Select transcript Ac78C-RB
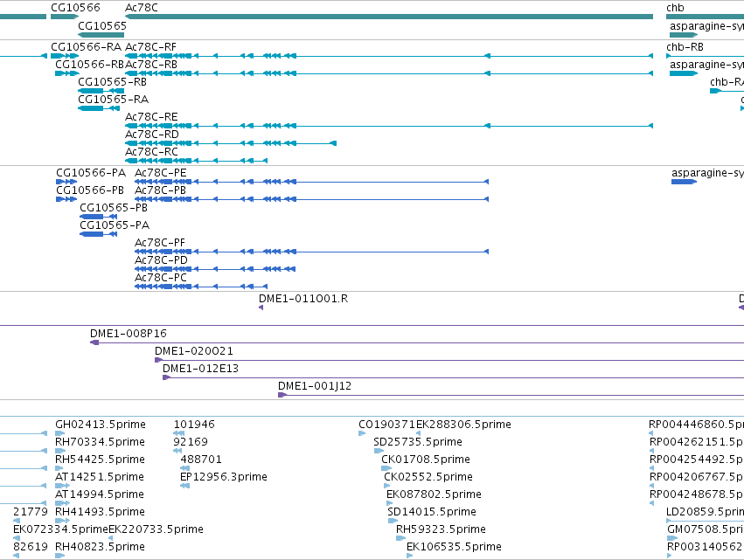The height and width of the screenshot is (560, 744). 389,73
